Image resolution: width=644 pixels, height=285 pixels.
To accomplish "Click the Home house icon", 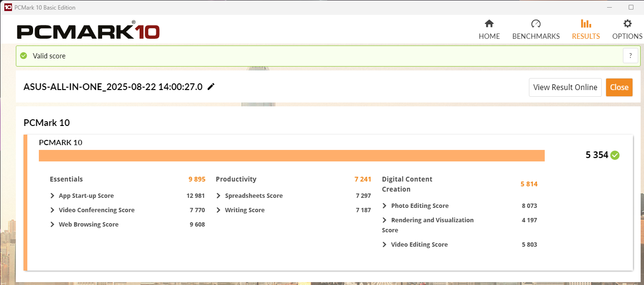I will click(489, 24).
